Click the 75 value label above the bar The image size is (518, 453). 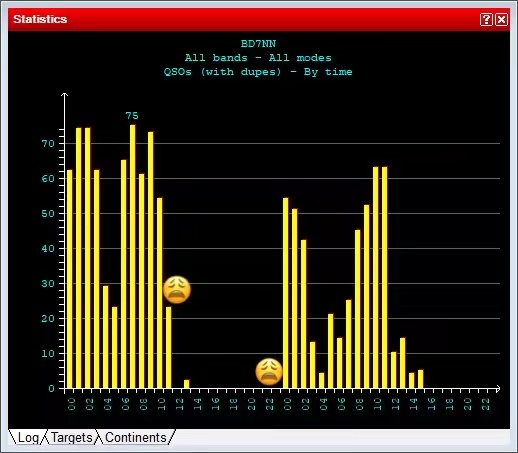[x=132, y=116]
